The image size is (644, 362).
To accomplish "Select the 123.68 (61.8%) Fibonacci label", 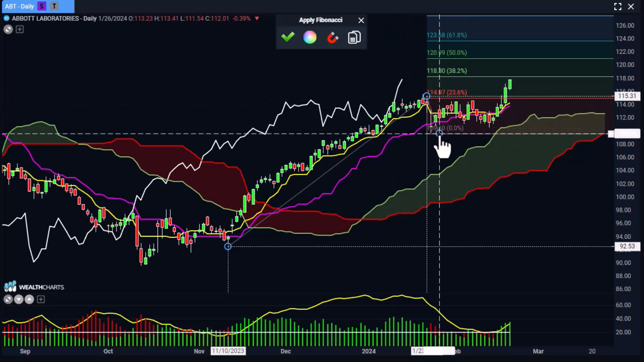I will pyautogui.click(x=446, y=35).
